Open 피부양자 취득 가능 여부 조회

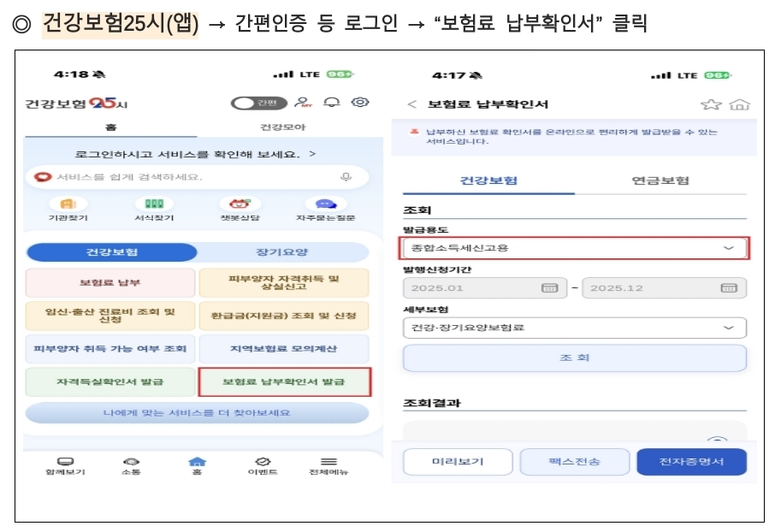[110, 349]
